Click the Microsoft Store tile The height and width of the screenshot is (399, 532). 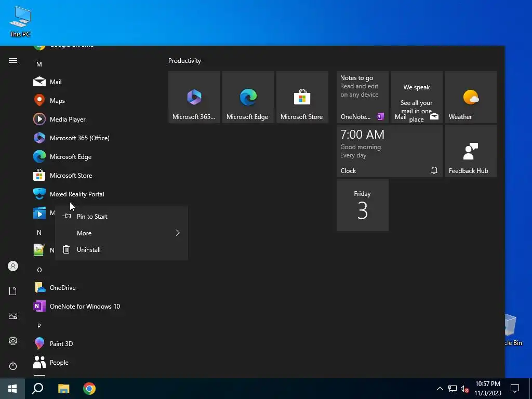pyautogui.click(x=302, y=97)
